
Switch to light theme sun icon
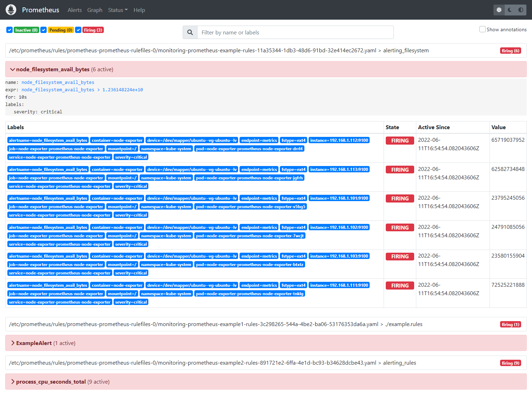[499, 10]
